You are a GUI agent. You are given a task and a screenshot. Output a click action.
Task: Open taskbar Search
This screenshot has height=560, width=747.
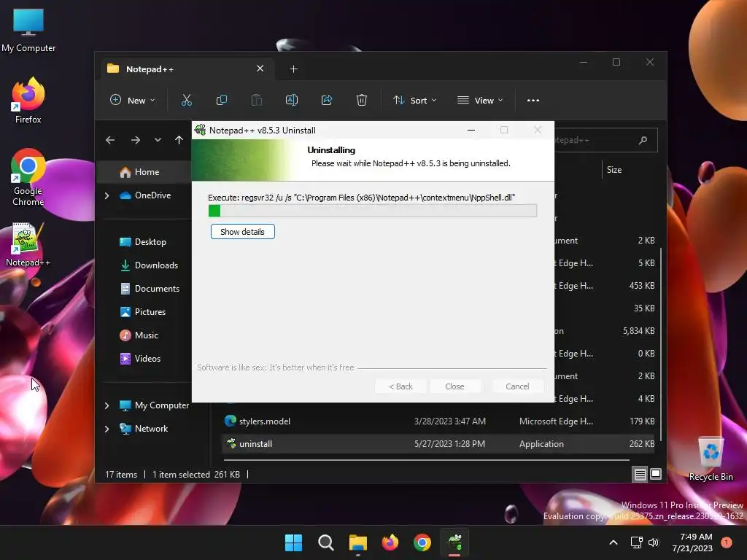click(x=326, y=542)
